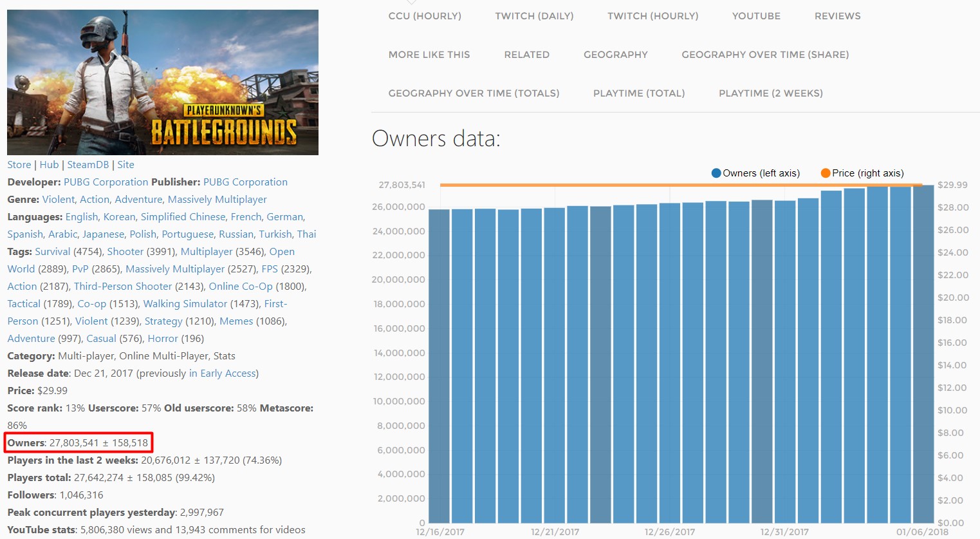Open the Portuguese language link

188,234
